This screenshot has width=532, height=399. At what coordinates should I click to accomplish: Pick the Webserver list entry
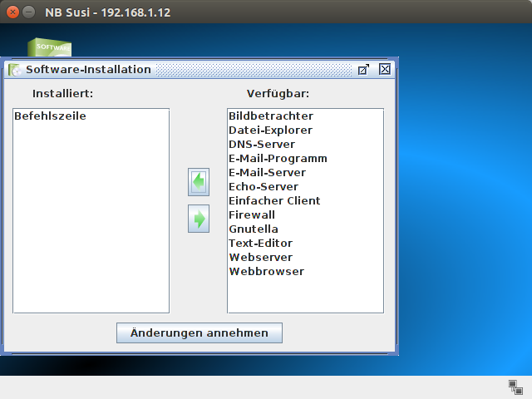coord(260,258)
